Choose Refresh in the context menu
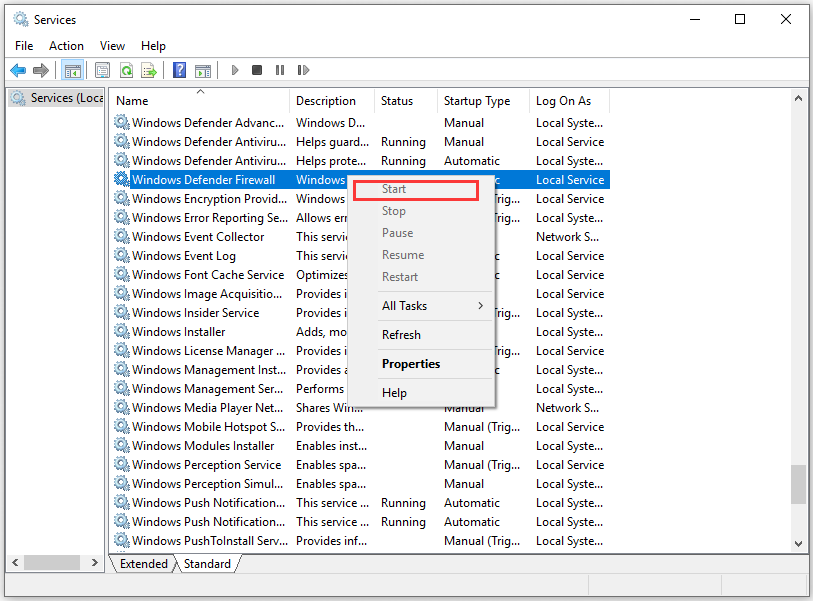The height and width of the screenshot is (601, 813). click(421, 335)
